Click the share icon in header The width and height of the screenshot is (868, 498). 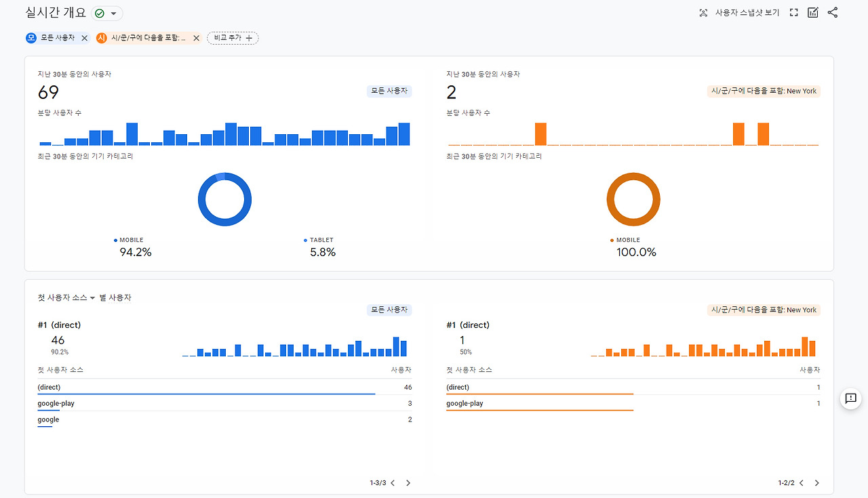[833, 13]
